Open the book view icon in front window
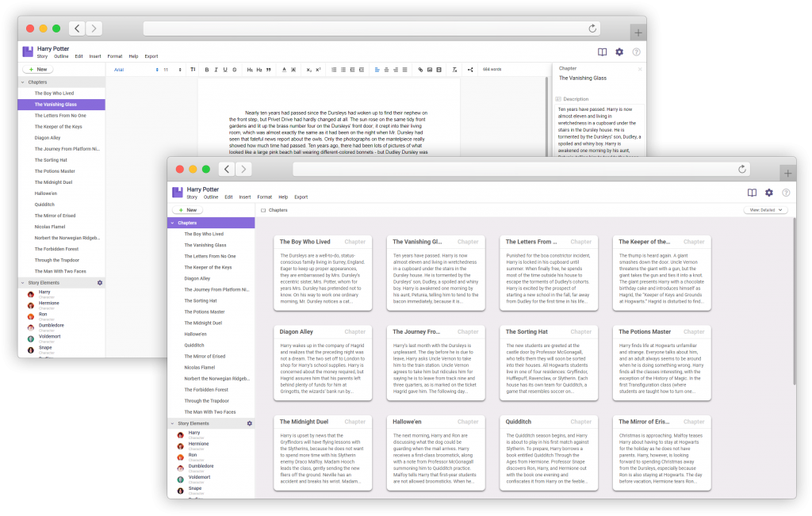The height and width of the screenshot is (516, 812). [752, 193]
